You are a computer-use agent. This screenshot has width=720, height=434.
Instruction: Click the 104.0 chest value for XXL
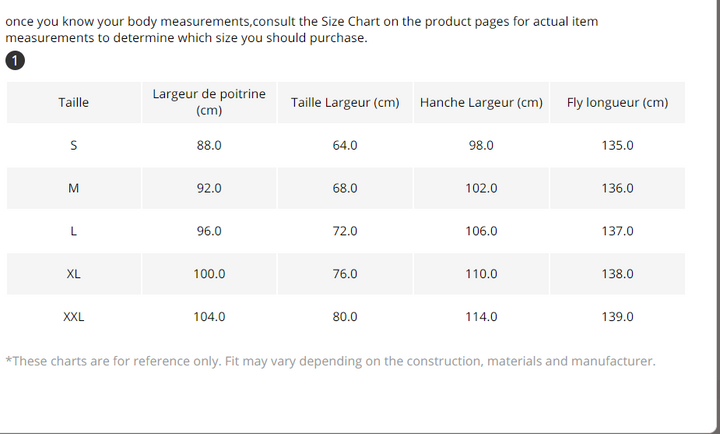[x=209, y=317]
